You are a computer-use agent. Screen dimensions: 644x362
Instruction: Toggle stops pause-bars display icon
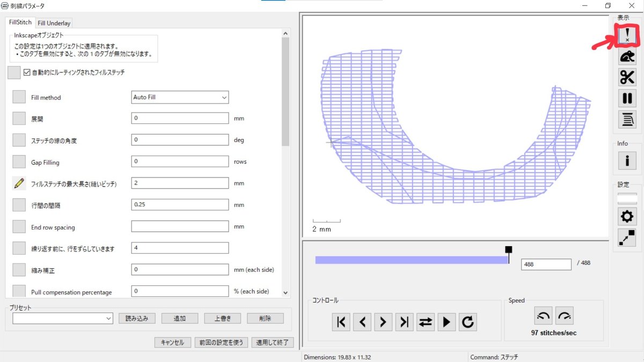[627, 99]
